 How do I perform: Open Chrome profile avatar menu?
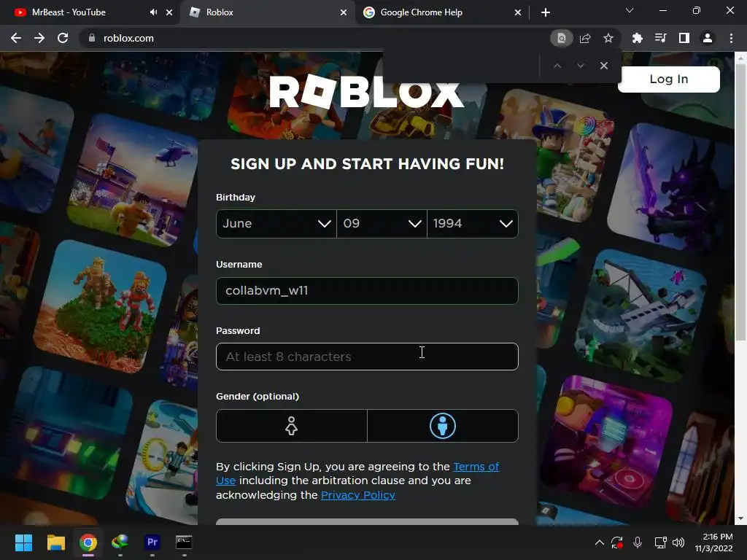(x=707, y=38)
